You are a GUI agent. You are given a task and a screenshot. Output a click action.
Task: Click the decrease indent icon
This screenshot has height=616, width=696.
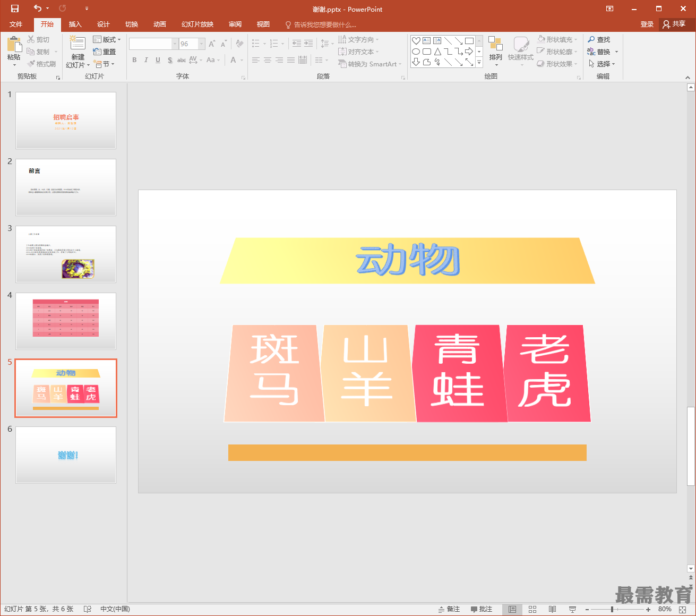(297, 44)
